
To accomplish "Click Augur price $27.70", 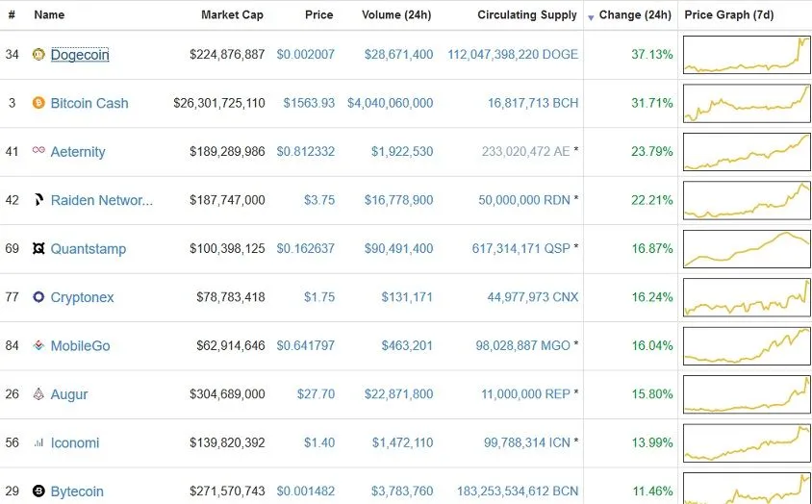I will point(316,394).
